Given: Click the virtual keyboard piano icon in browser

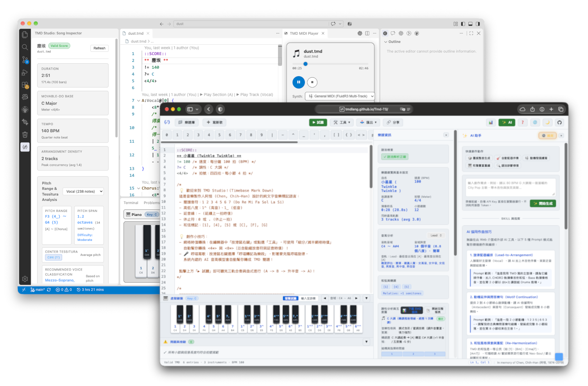Looking at the screenshot, I should click(166, 298).
